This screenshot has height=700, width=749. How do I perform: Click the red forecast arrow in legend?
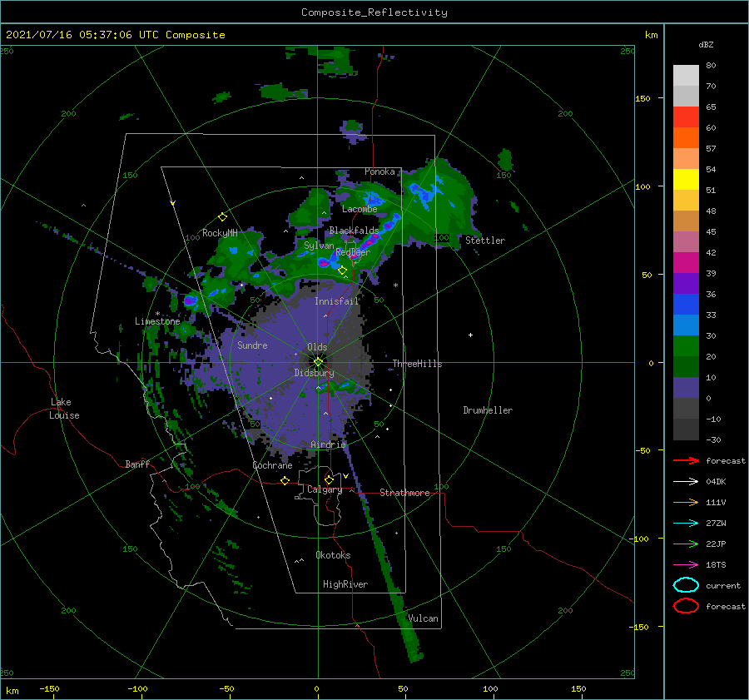686,460
